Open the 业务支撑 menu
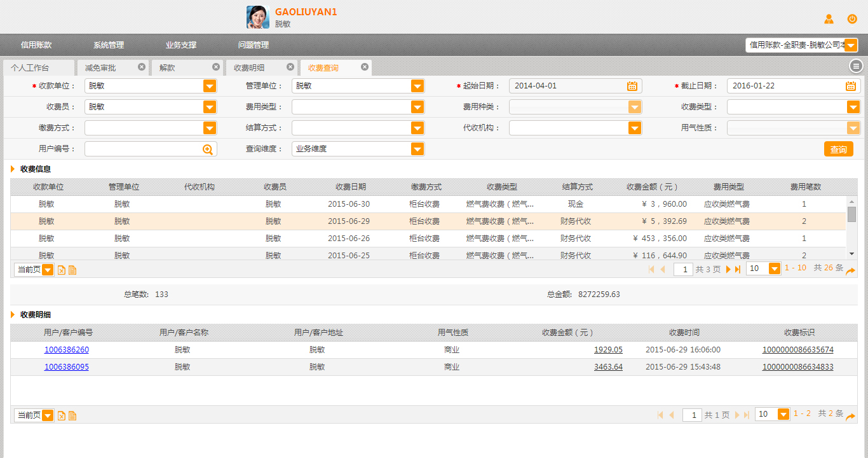868x458 pixels. coord(181,45)
